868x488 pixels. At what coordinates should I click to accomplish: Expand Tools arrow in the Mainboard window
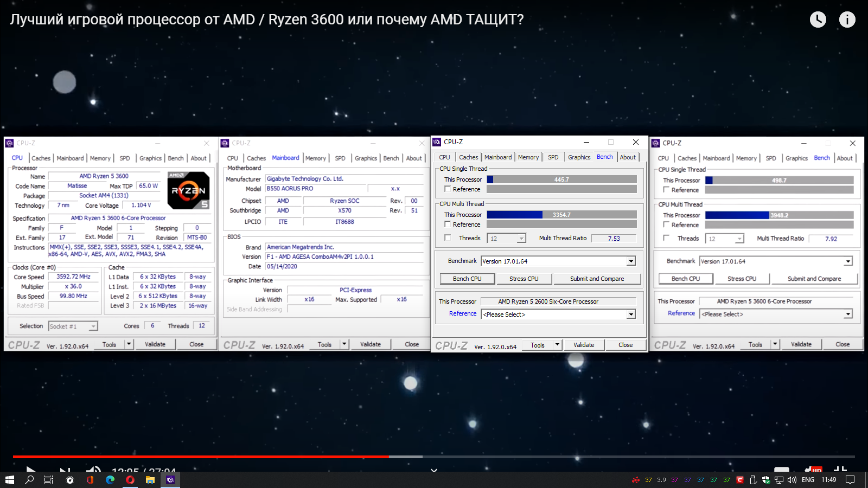[344, 344]
